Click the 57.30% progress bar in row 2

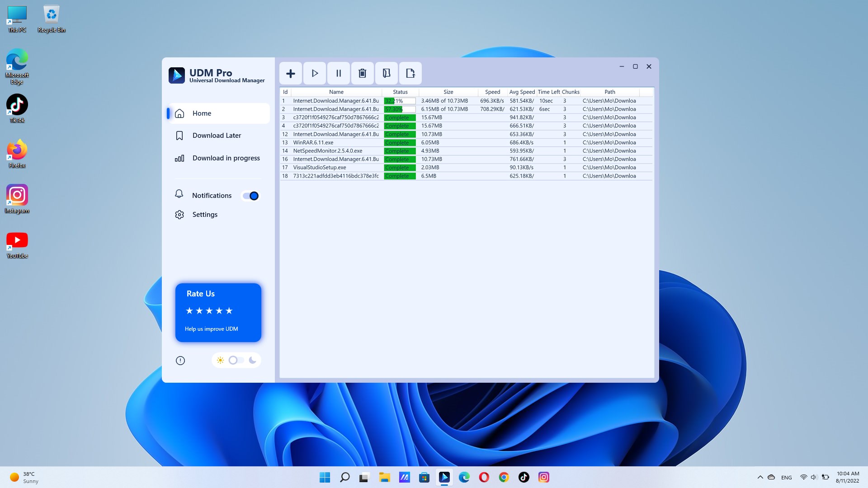[x=400, y=109]
